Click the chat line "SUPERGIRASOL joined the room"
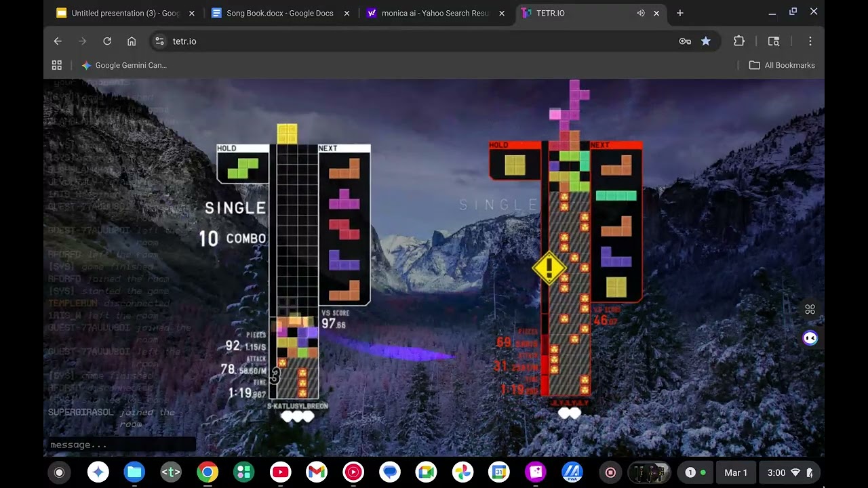Screen dimensions: 868x488 click(x=112, y=418)
